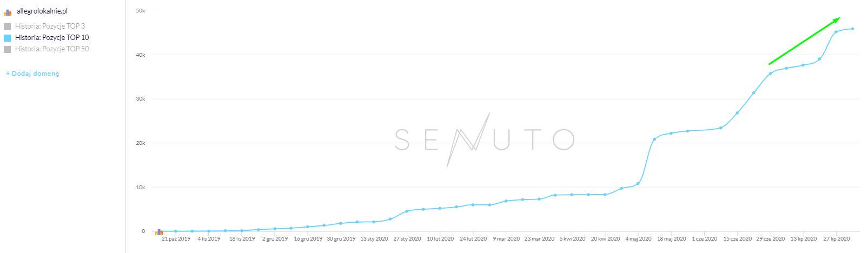
Task: Click the data point at 15 cze 2020
Action: pos(737,113)
